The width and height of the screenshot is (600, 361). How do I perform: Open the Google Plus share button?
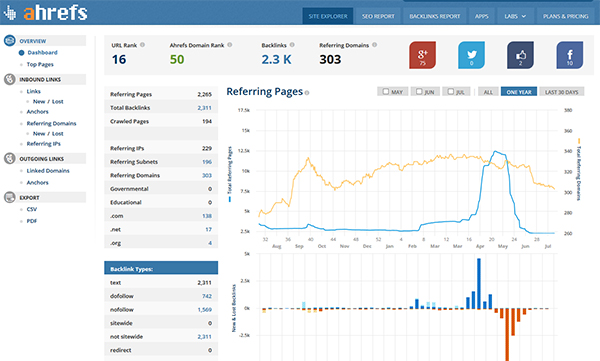click(x=422, y=55)
